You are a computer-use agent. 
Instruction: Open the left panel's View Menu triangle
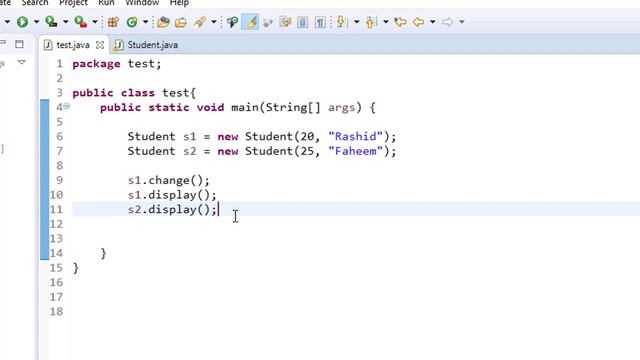click(22, 62)
